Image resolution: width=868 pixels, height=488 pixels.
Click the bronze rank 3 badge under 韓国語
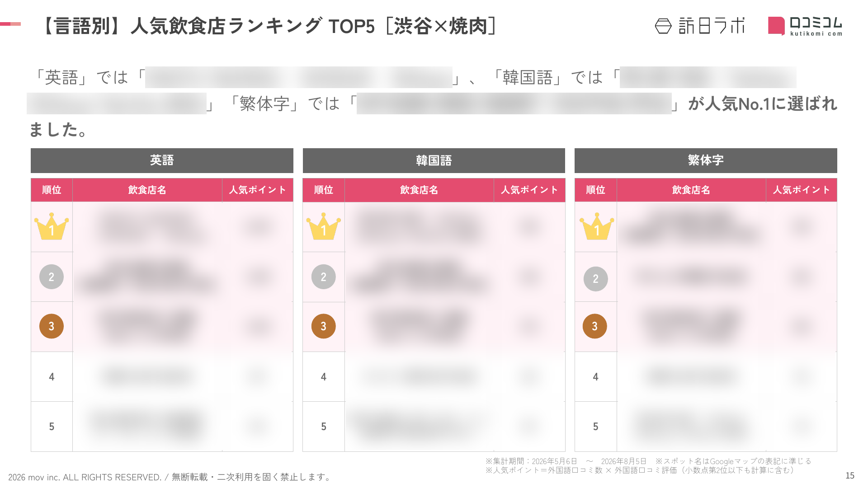pyautogui.click(x=324, y=326)
